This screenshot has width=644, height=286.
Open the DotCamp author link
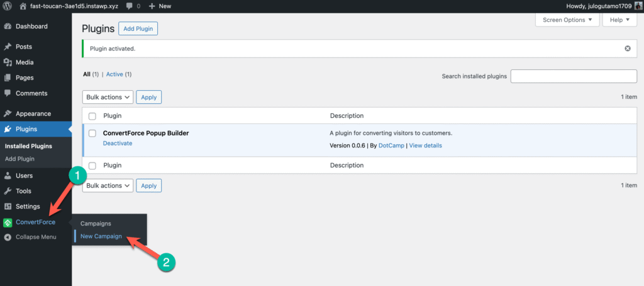click(x=391, y=146)
